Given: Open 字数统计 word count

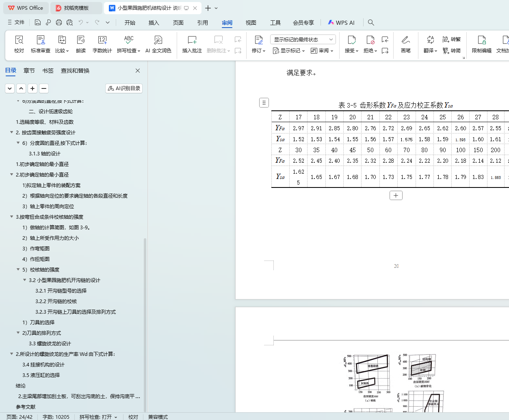Looking at the screenshot, I should [x=102, y=44].
